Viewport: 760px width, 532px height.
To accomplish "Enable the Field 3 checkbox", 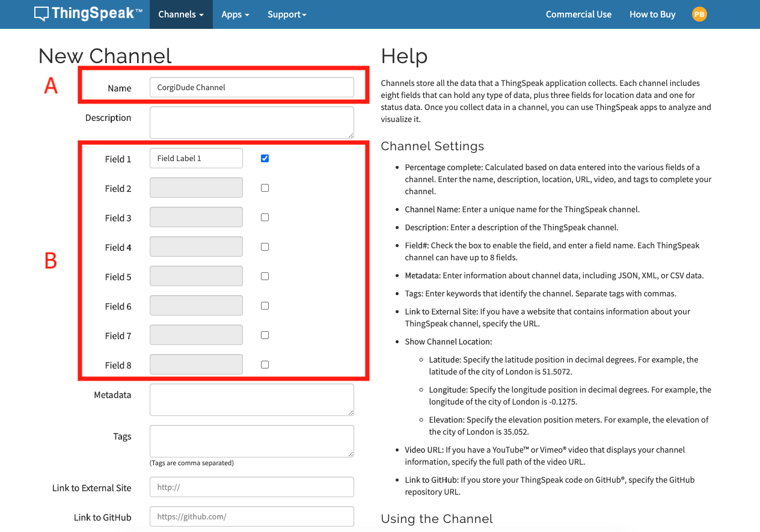I will (265, 218).
